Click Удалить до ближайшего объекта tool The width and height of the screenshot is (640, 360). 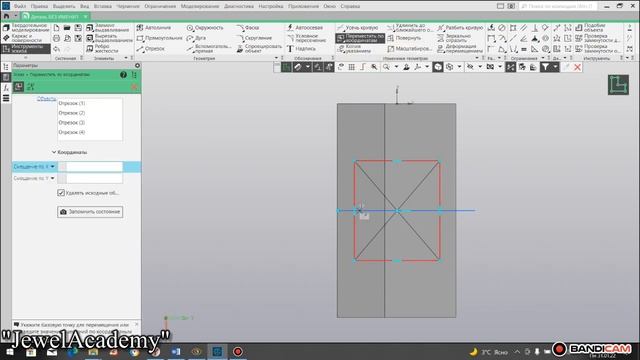[410, 27]
